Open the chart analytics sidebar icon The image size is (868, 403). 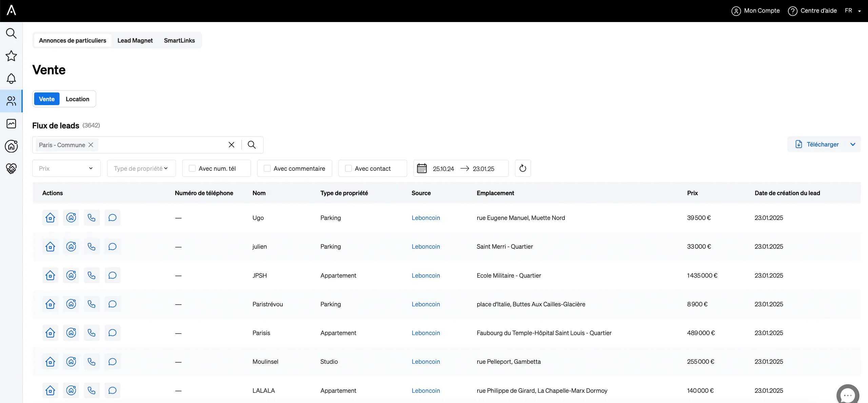pos(11,124)
